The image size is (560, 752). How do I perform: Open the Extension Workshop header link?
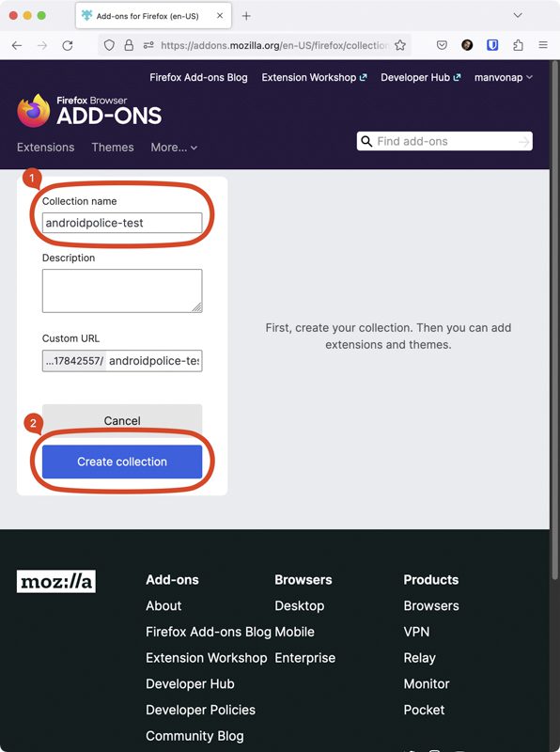pyautogui.click(x=314, y=77)
